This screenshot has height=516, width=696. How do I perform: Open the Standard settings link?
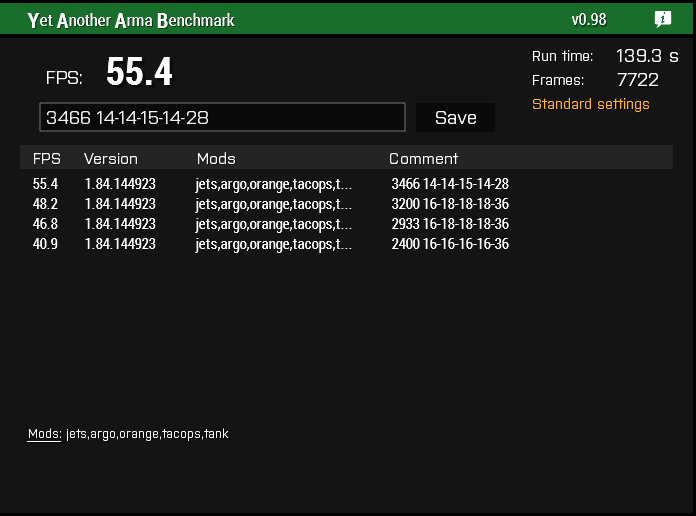[590, 104]
